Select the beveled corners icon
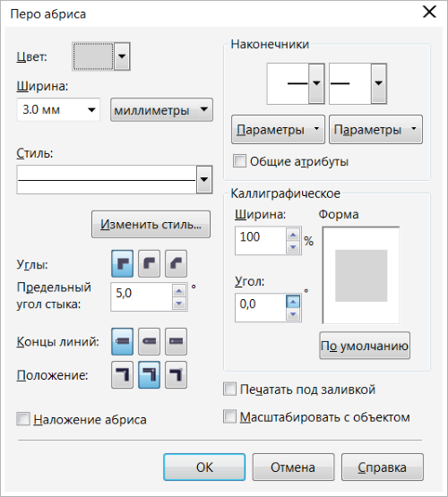 click(176, 263)
